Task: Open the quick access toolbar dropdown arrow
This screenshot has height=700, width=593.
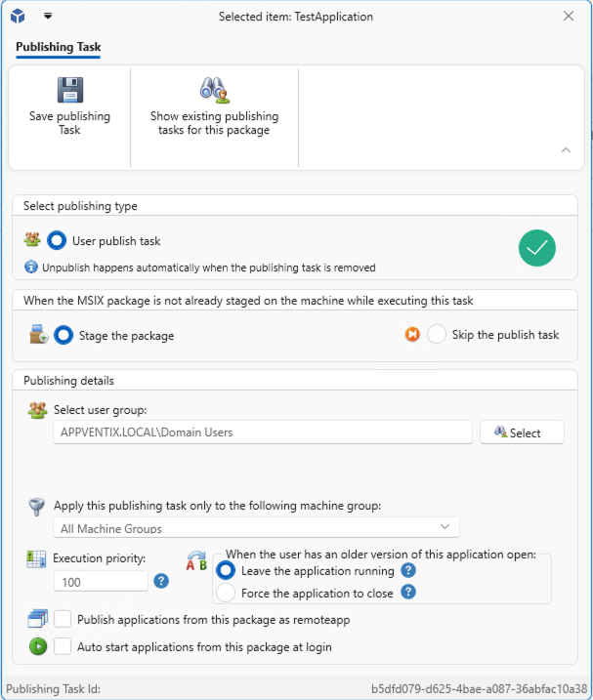Action: pyautogui.click(x=49, y=17)
